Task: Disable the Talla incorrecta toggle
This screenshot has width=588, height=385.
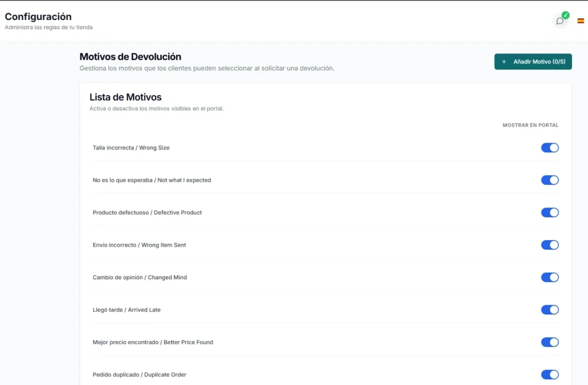Action: point(550,148)
